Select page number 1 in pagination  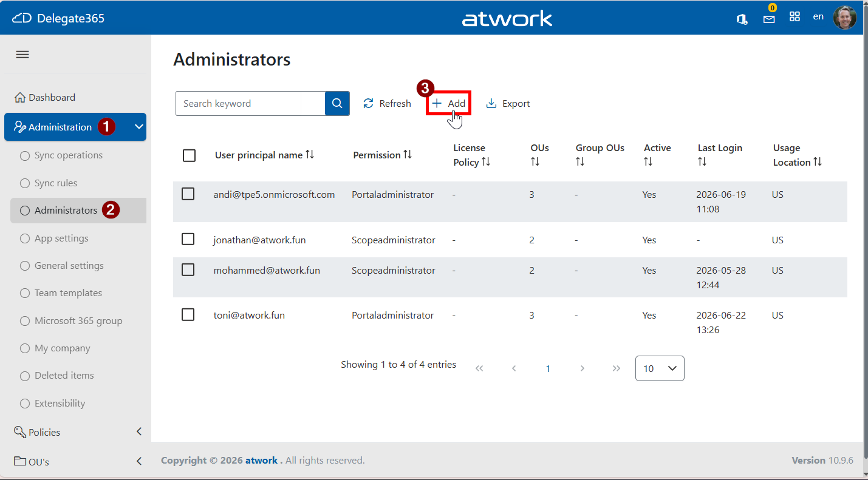coord(548,368)
